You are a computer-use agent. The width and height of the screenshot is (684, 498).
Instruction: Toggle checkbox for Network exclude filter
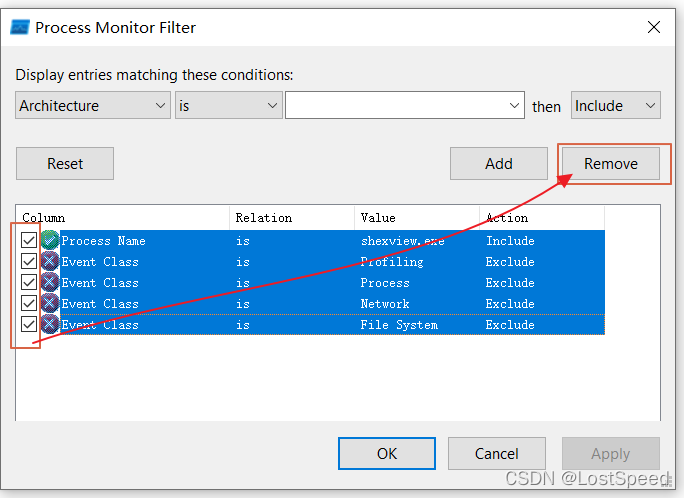29,303
